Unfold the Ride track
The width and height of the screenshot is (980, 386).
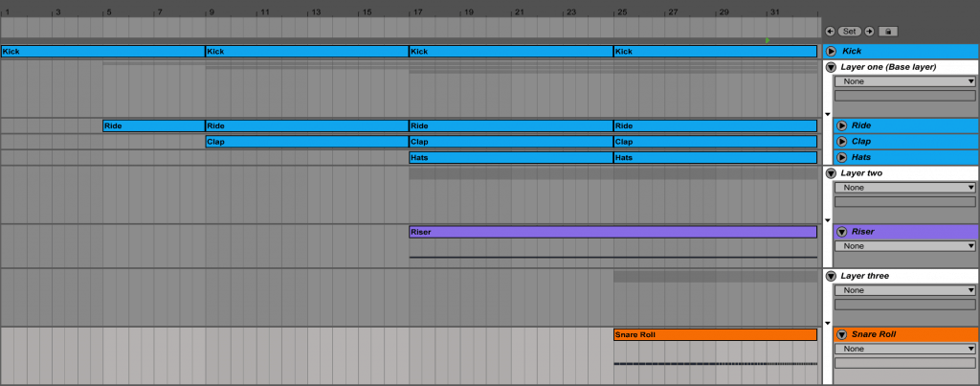pos(842,125)
